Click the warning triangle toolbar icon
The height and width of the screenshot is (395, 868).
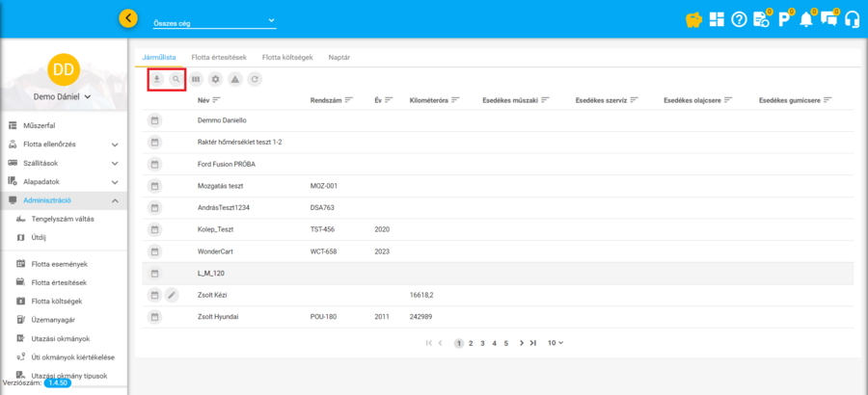tap(234, 80)
